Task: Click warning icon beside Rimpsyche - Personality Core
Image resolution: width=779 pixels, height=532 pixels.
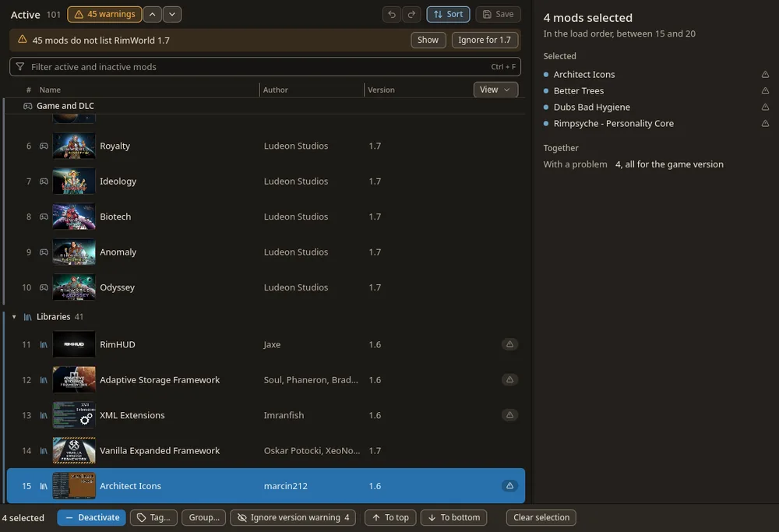Action: point(765,124)
